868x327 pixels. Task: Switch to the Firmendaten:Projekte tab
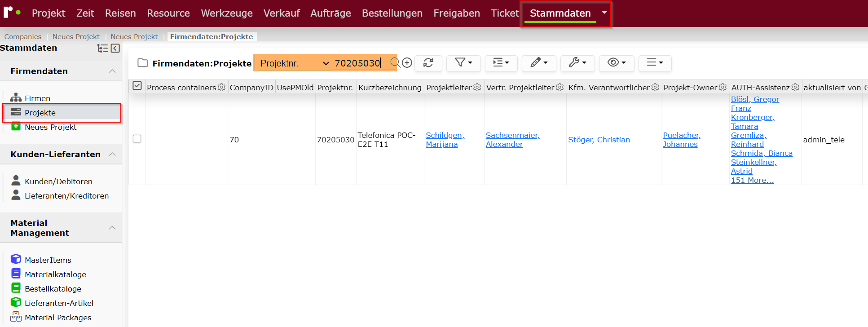[211, 36]
